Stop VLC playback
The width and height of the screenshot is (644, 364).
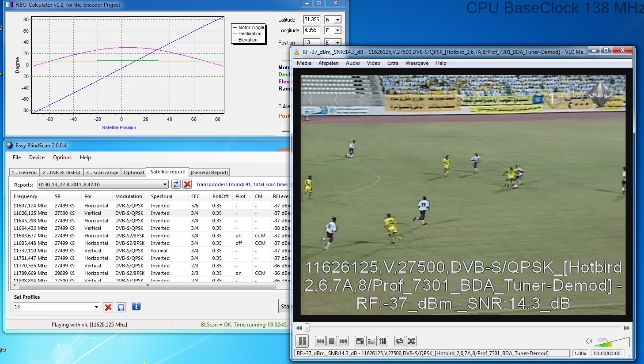(332, 341)
